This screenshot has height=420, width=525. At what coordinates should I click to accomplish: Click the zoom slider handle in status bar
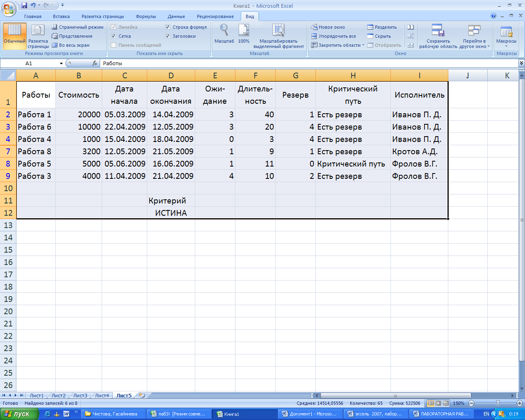498,403
